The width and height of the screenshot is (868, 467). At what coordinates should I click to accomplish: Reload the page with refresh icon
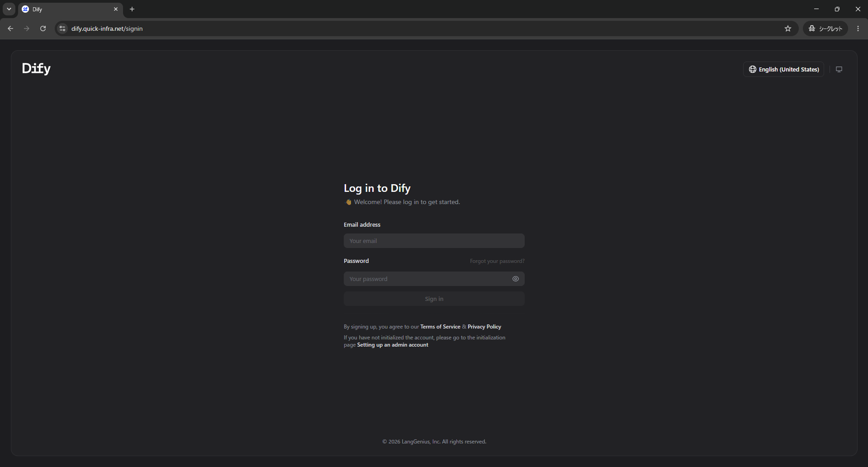click(43, 29)
